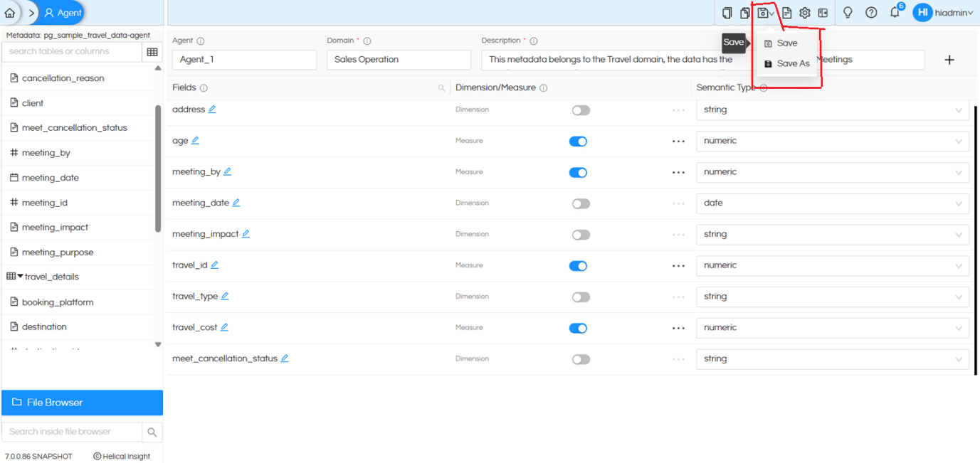Click the file browser search magnifier icon
The image size is (980, 463).
tap(152, 432)
